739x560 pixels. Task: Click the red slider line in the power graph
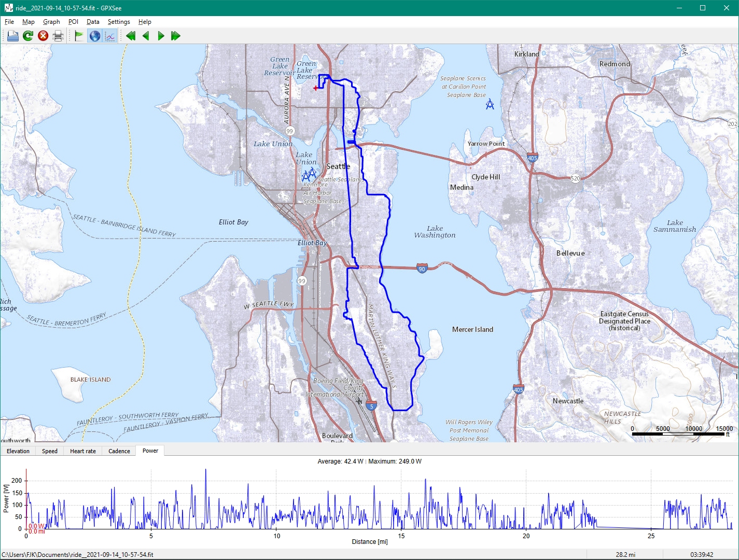tap(26, 498)
